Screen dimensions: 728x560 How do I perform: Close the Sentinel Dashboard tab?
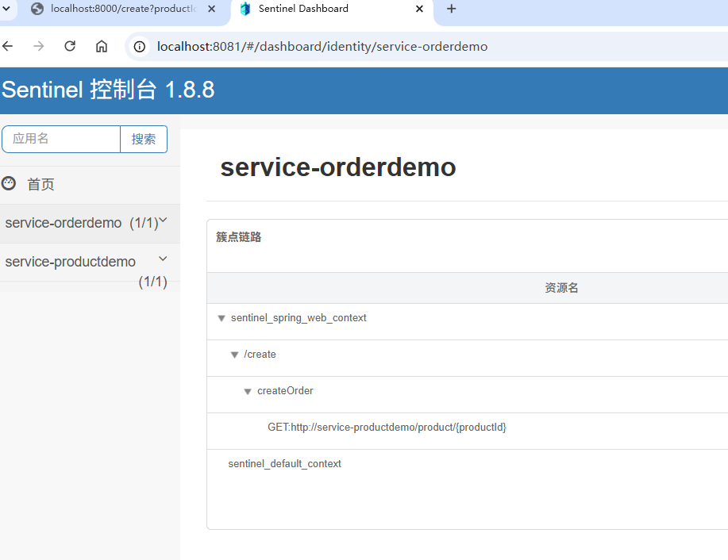click(x=419, y=9)
